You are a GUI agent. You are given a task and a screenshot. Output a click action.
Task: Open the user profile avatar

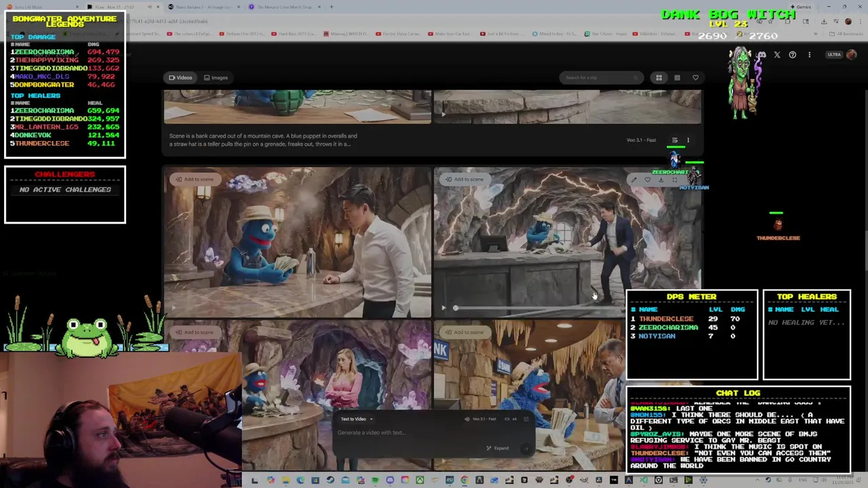(x=852, y=55)
